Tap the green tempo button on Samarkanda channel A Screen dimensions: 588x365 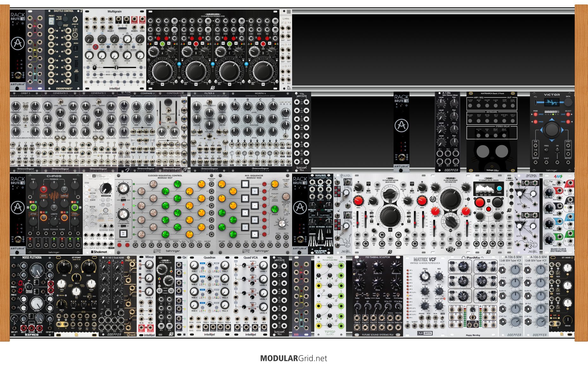click(x=162, y=44)
